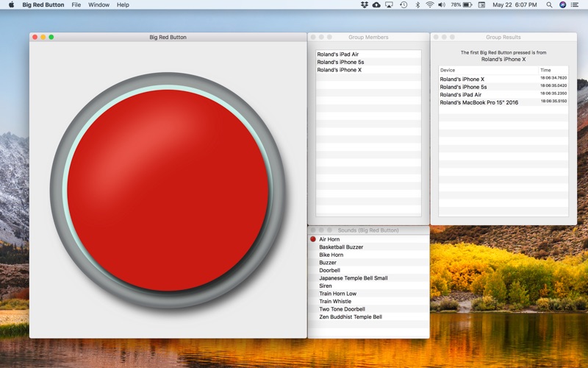This screenshot has height=368, width=588.
Task: Select Roland's iPhone 5s result row
Action: point(503,87)
